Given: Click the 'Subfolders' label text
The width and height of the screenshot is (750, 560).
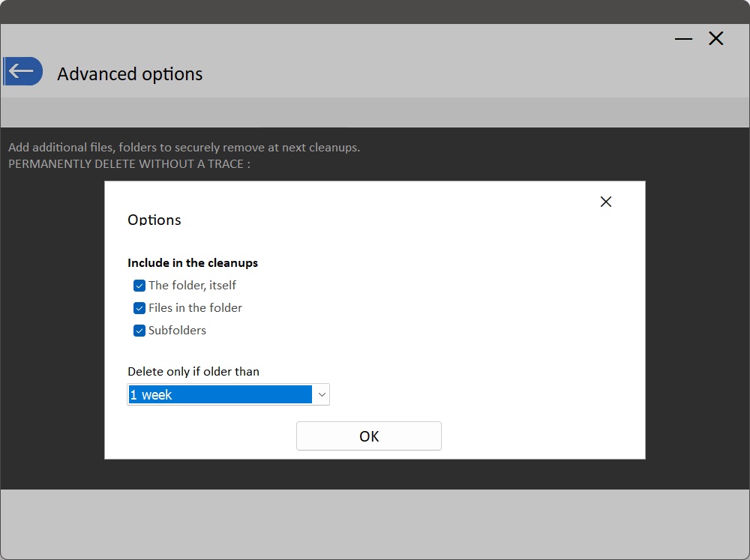Looking at the screenshot, I should click(x=177, y=331).
